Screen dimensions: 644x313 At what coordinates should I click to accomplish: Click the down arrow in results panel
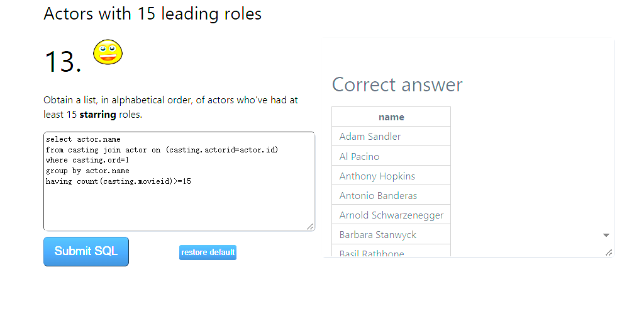[606, 236]
